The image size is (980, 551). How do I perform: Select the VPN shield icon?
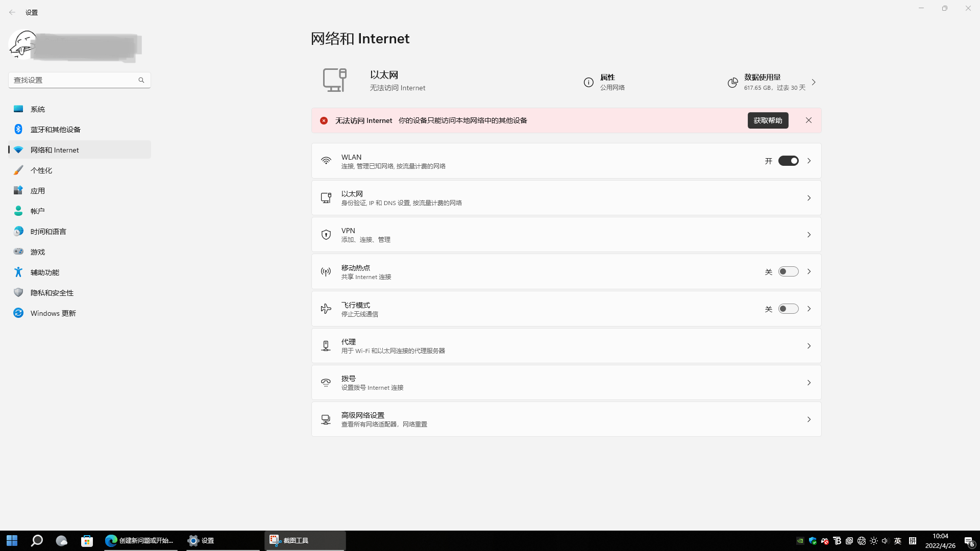pos(326,235)
